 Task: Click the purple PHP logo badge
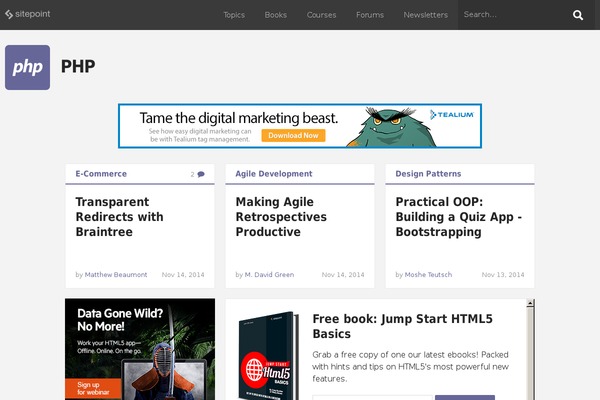[28, 67]
